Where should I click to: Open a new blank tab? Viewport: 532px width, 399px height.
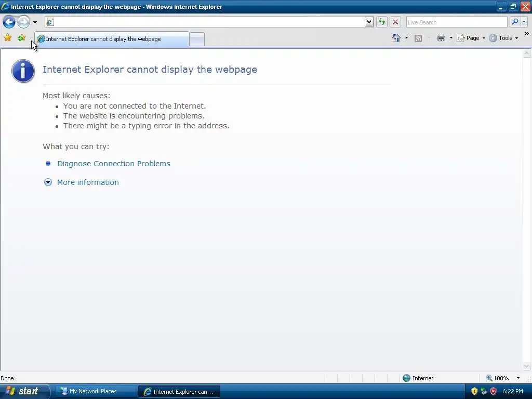point(197,39)
